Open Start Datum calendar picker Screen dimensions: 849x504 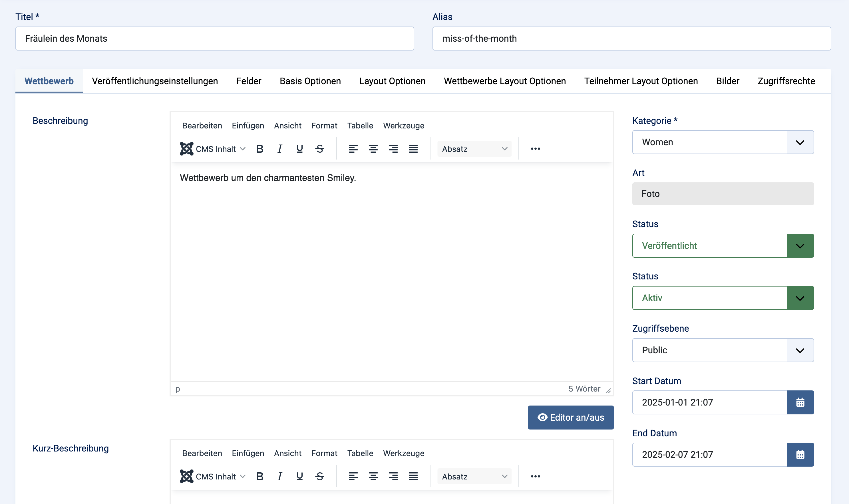(800, 402)
